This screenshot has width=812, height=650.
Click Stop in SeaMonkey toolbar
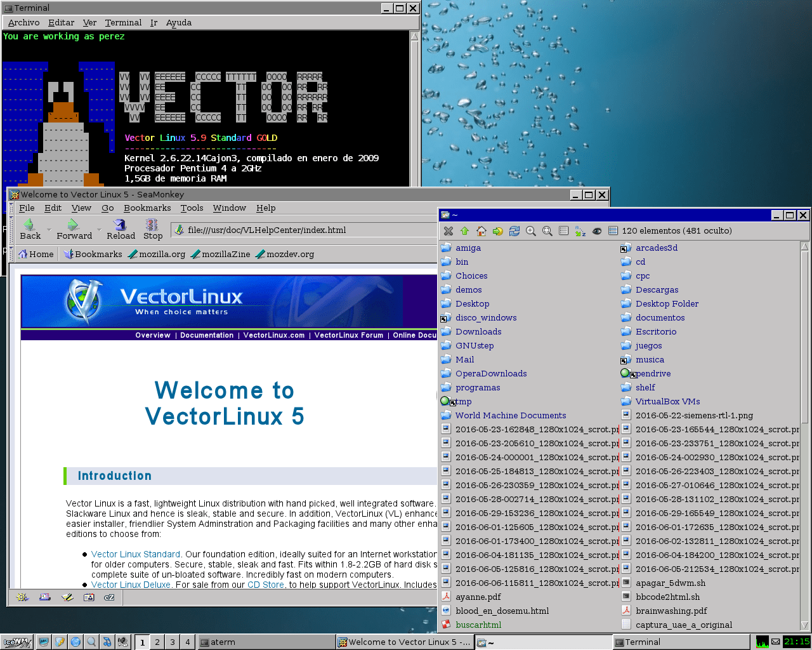pos(153,229)
